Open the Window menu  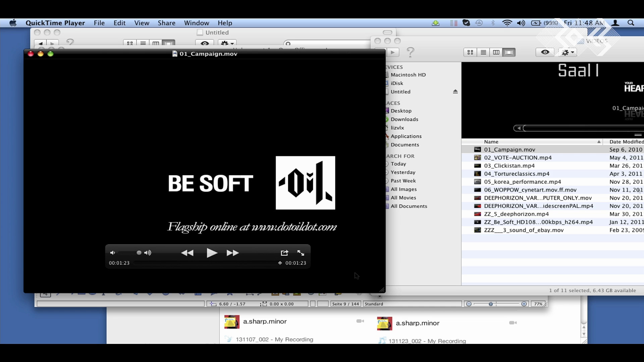[196, 23]
